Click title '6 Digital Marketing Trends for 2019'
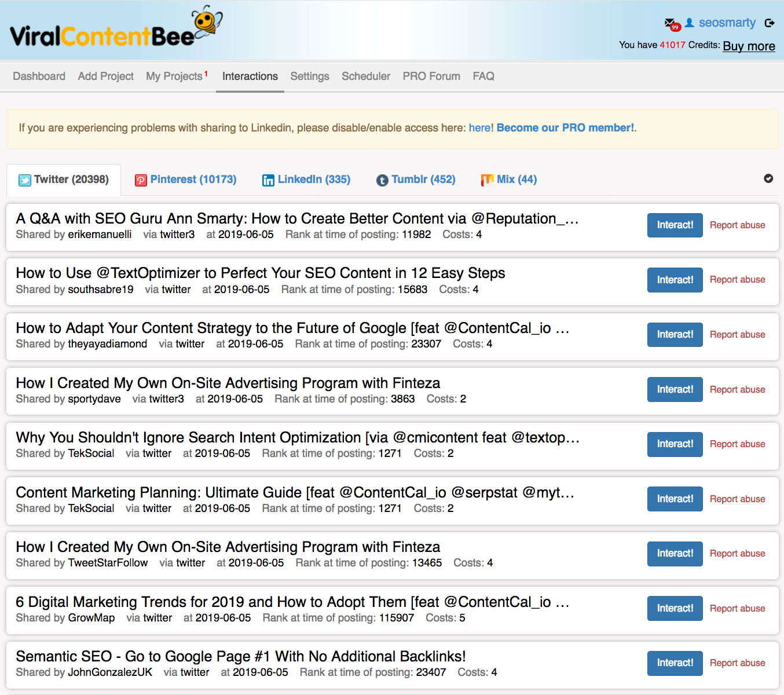Viewport: 784px width, 695px height. pos(292,602)
